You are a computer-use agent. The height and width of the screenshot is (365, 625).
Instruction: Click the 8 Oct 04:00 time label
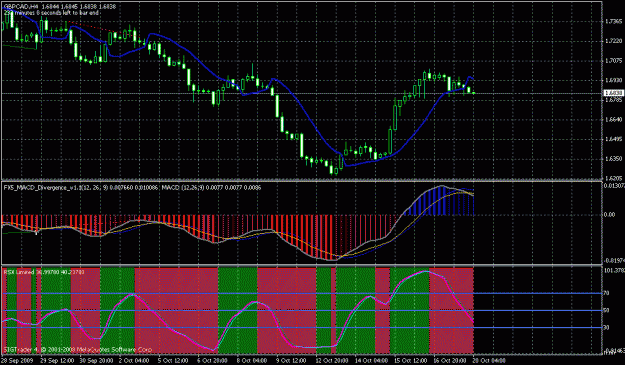pos(253,361)
